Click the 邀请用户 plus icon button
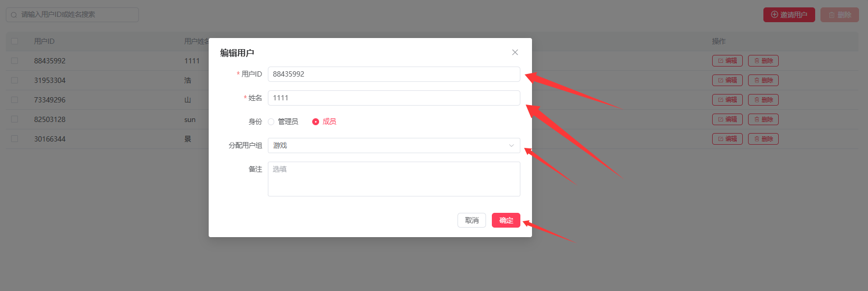 click(x=789, y=15)
